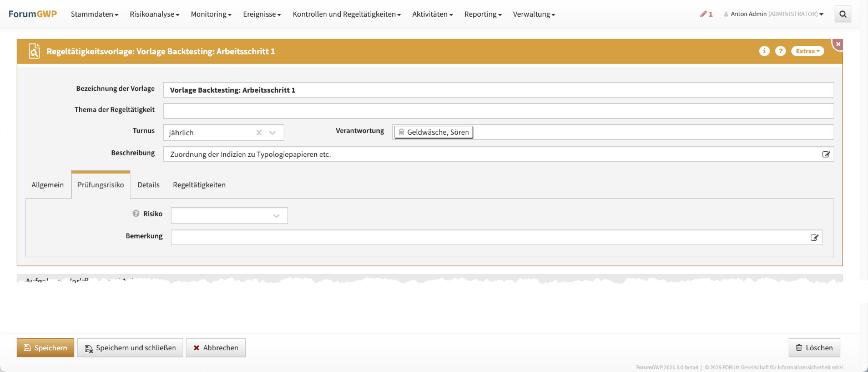Switch to the Regeltätigkeiten tab

click(199, 185)
